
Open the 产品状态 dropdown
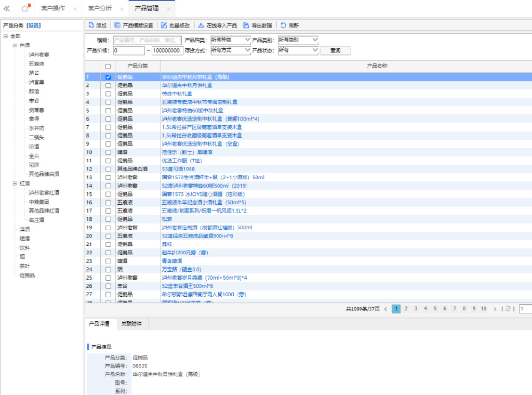tap(298, 50)
